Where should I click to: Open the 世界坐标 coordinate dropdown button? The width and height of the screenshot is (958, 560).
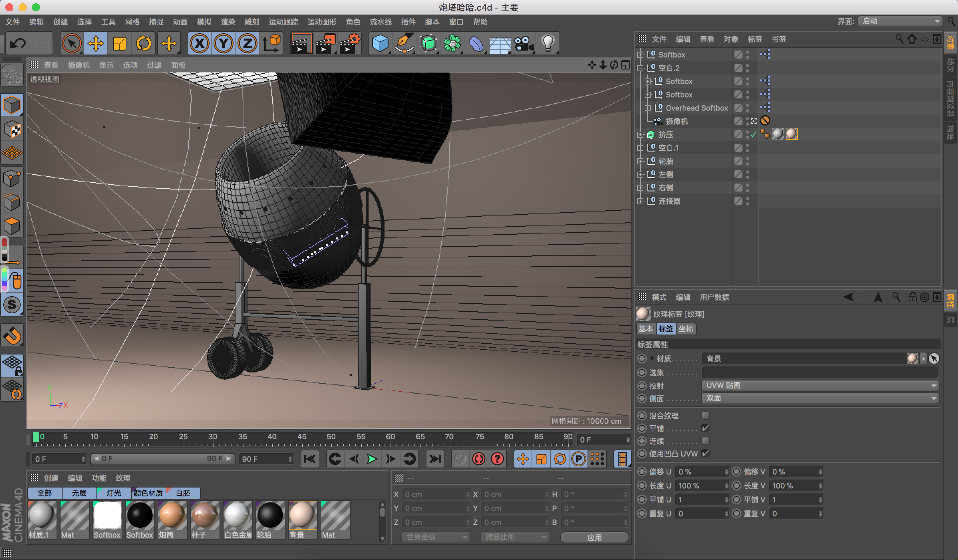tap(436, 537)
